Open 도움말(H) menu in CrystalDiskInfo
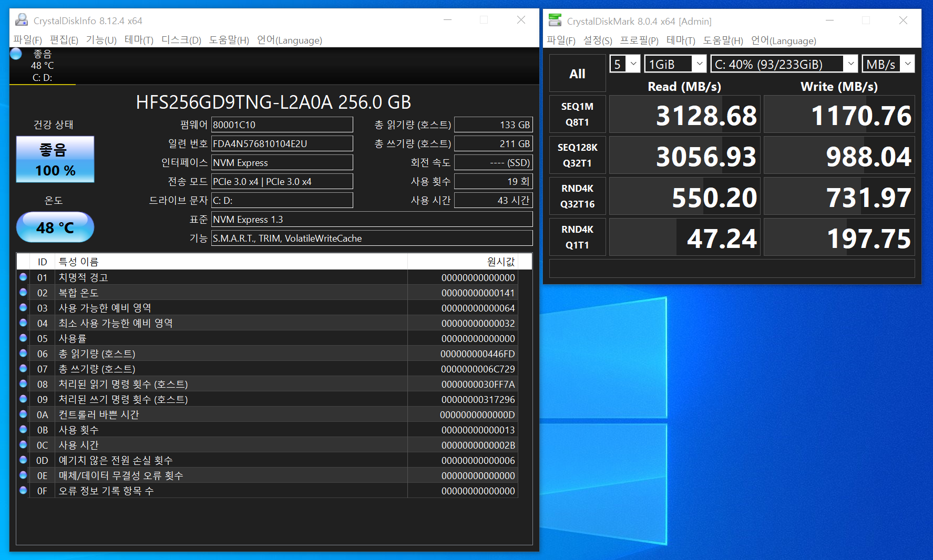The width and height of the screenshot is (933, 560). point(229,40)
